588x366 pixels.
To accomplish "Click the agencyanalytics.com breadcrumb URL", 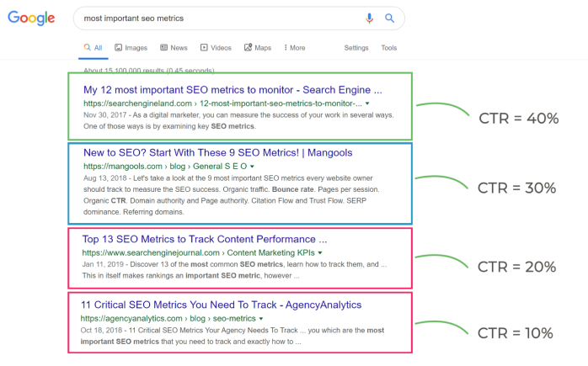I will pyautogui.click(x=168, y=318).
